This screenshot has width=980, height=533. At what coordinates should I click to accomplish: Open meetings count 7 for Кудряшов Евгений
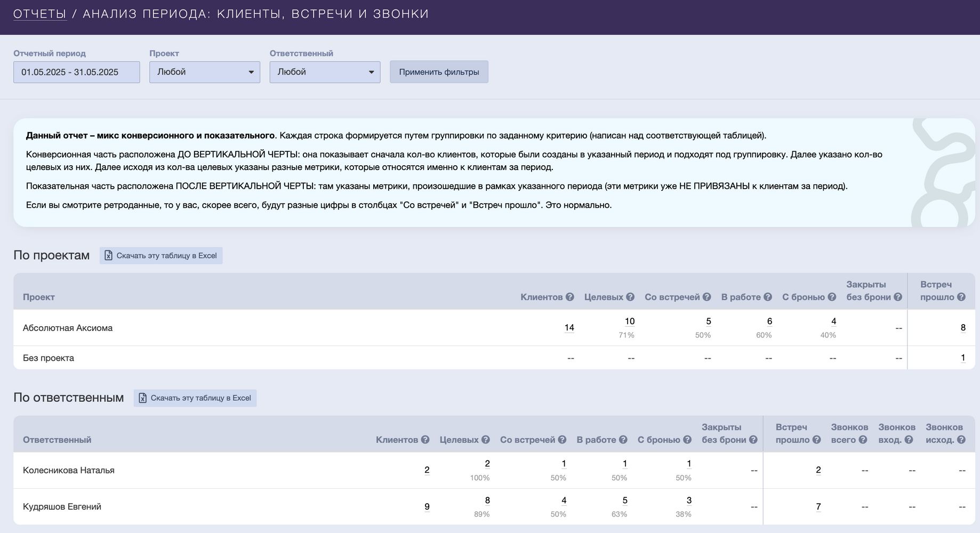click(818, 506)
